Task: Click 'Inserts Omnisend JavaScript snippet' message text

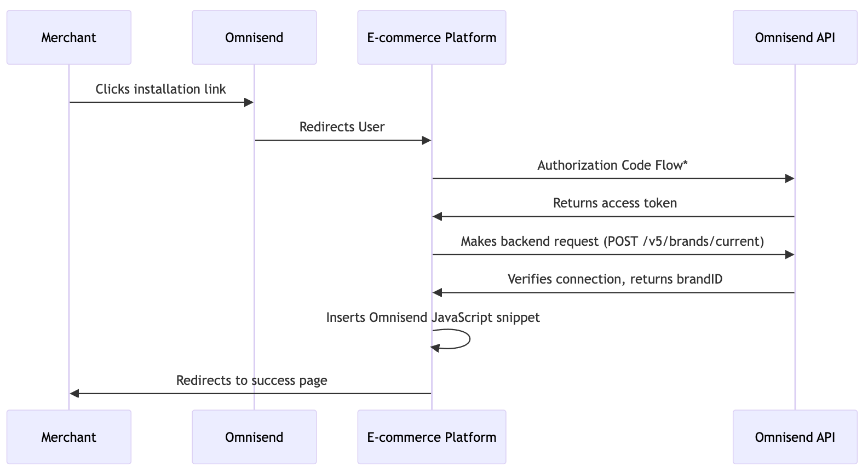Action: [433, 318]
